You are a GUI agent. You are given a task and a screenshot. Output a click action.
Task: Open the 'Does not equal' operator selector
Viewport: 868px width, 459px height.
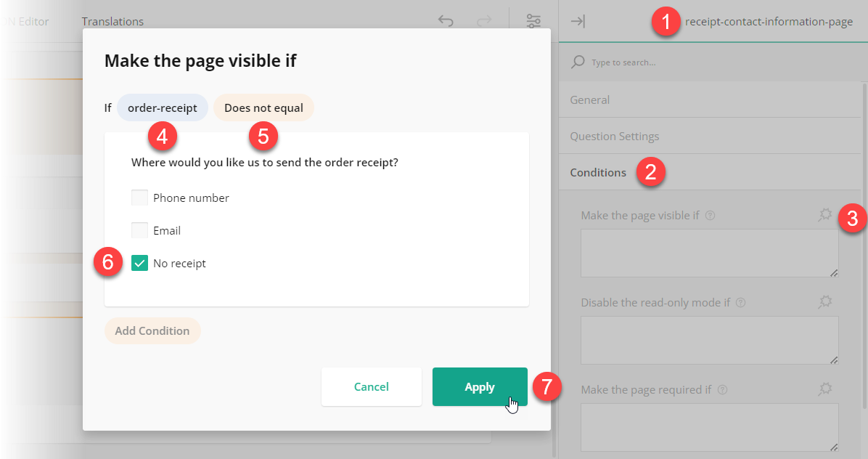(263, 107)
